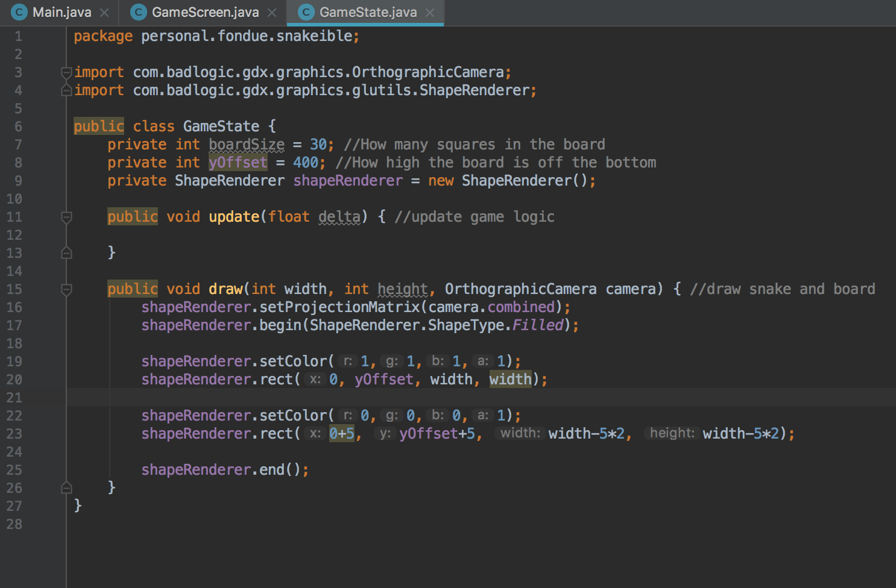The image size is (896, 588).
Task: Click the class icon on GameScreen.java tab
Action: click(139, 12)
